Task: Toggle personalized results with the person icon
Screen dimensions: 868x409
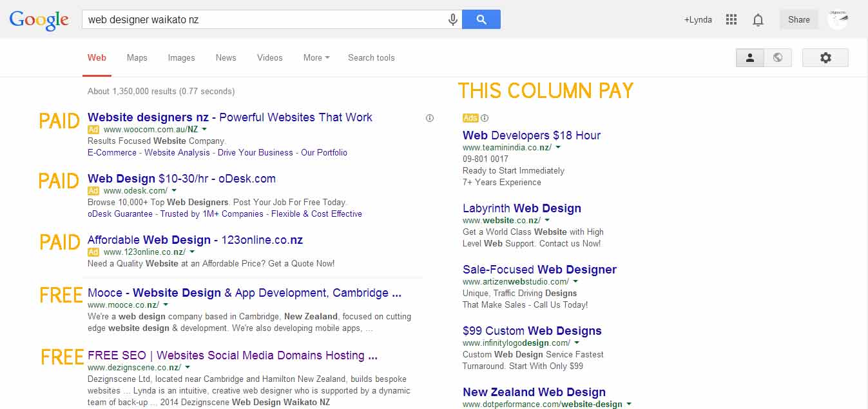Action: (749, 57)
